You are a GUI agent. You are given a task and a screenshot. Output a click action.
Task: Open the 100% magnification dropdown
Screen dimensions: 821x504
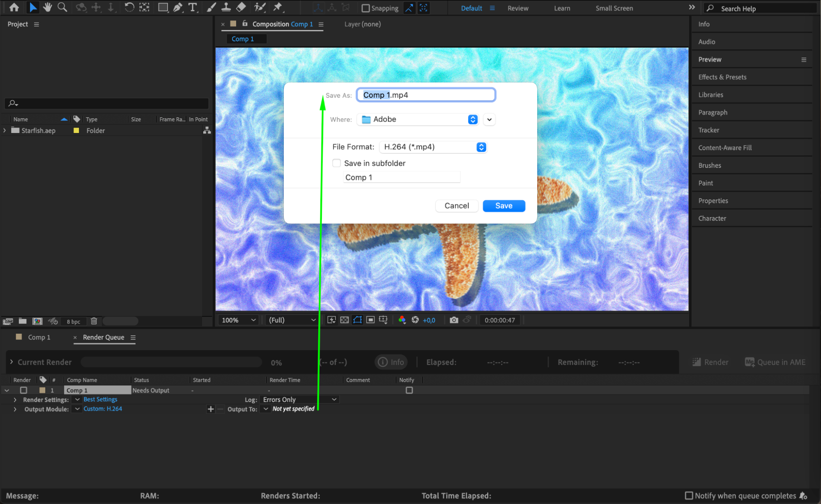click(238, 320)
